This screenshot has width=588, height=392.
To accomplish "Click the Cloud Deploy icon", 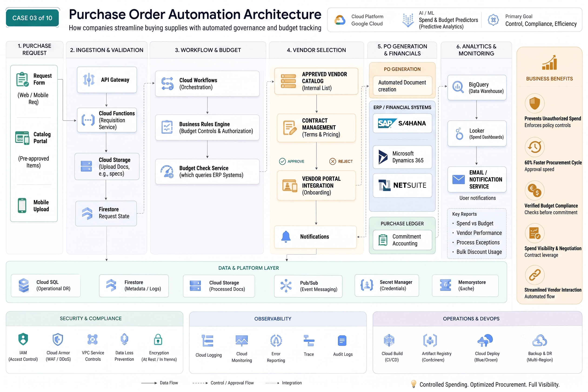I will pyautogui.click(x=485, y=340).
